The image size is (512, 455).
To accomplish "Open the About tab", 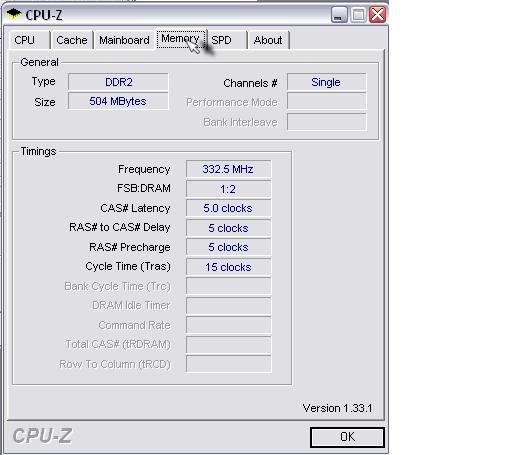I will point(268,40).
